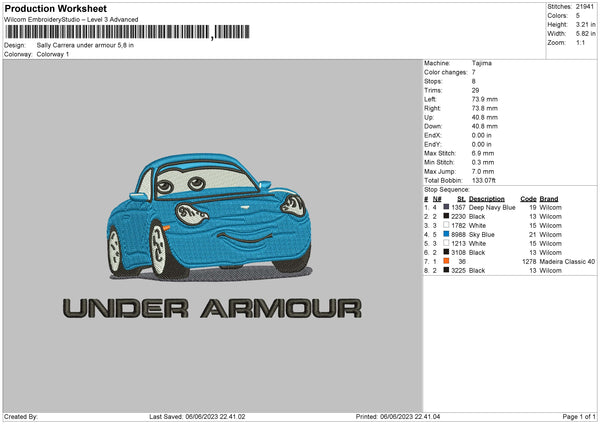Select the white swatch for thread 1782
The image size is (600, 424).
[446, 225]
